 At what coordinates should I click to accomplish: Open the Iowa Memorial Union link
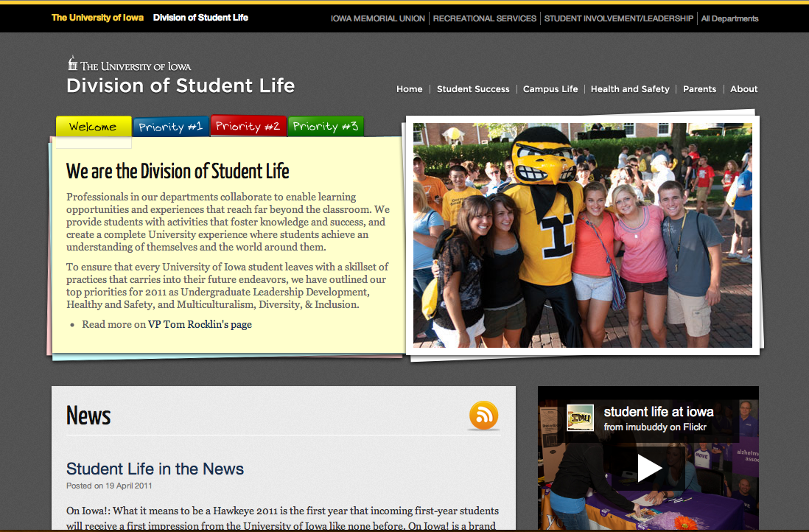[x=378, y=18]
